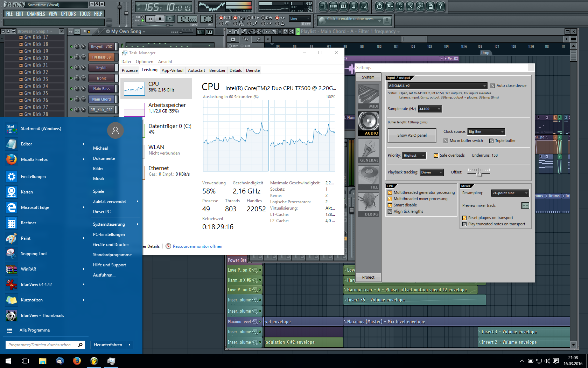Click the stop button in transport
This screenshot has width=588, height=368.
coord(160,19)
